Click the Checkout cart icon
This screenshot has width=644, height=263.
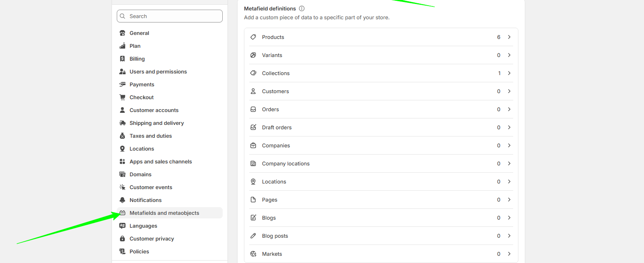click(122, 97)
